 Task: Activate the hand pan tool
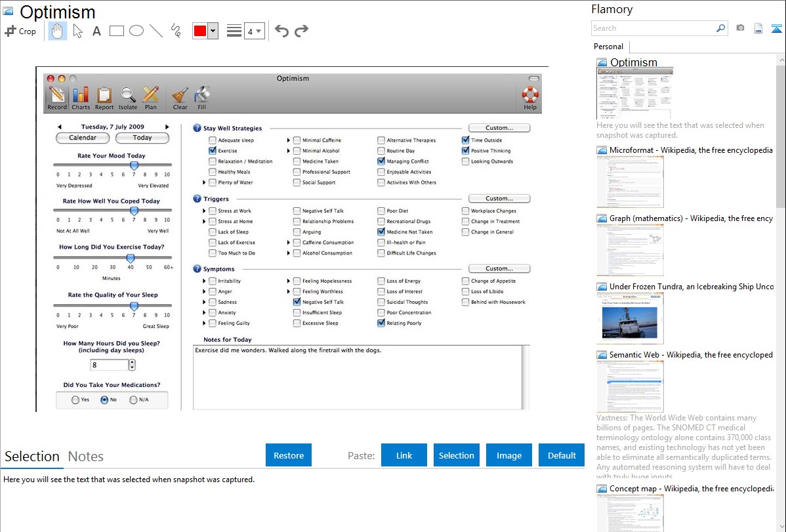(58, 31)
